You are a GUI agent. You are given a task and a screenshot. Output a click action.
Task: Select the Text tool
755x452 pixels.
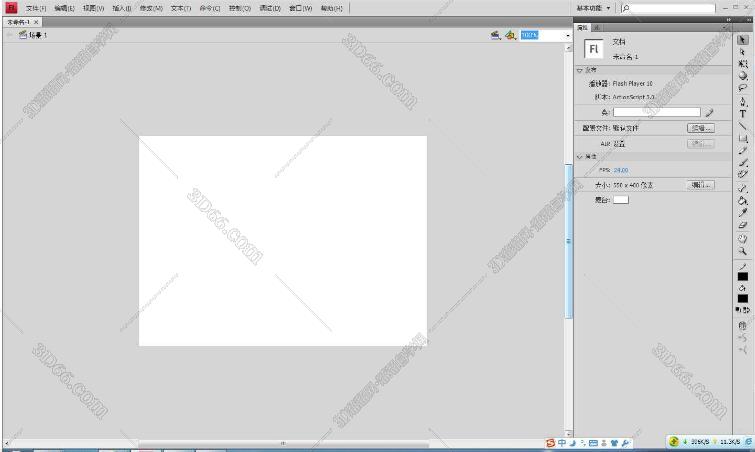tap(742, 114)
